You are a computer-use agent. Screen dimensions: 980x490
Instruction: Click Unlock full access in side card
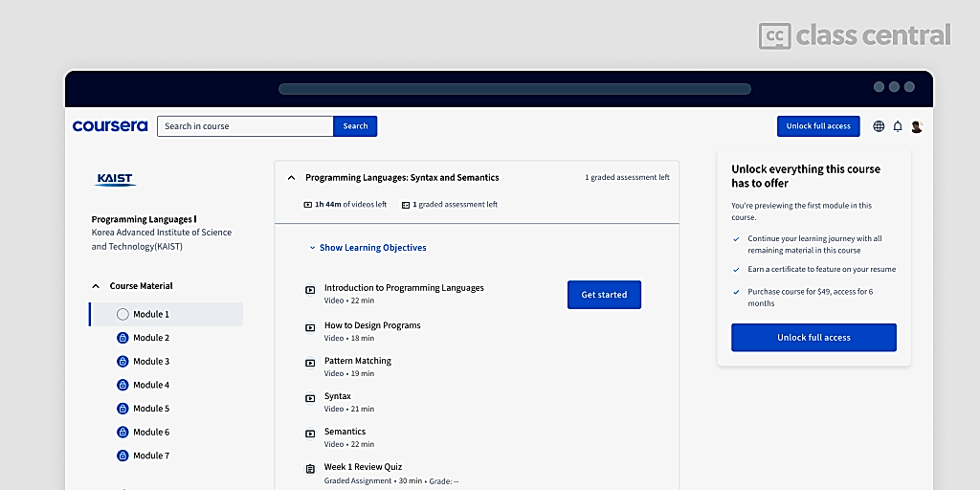[813, 338]
